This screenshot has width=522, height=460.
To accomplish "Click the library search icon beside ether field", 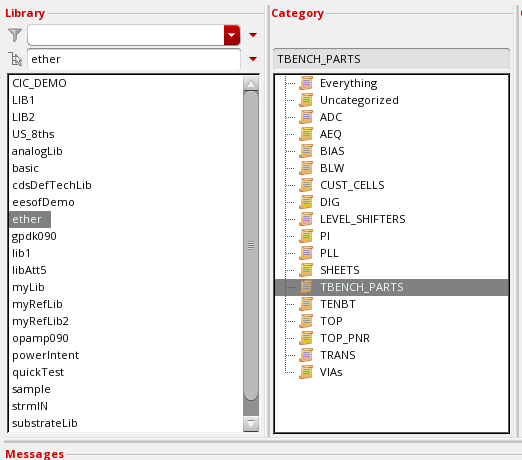I will click(15, 59).
